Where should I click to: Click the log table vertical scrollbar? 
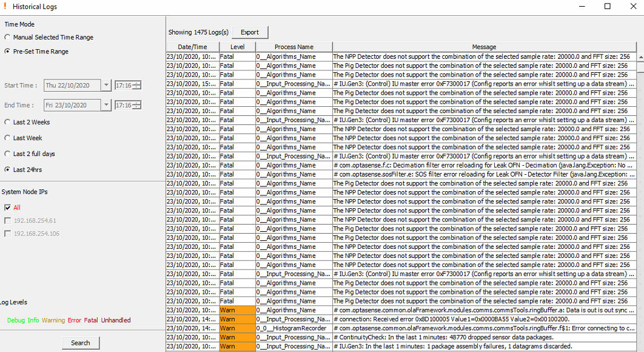tap(640, 200)
